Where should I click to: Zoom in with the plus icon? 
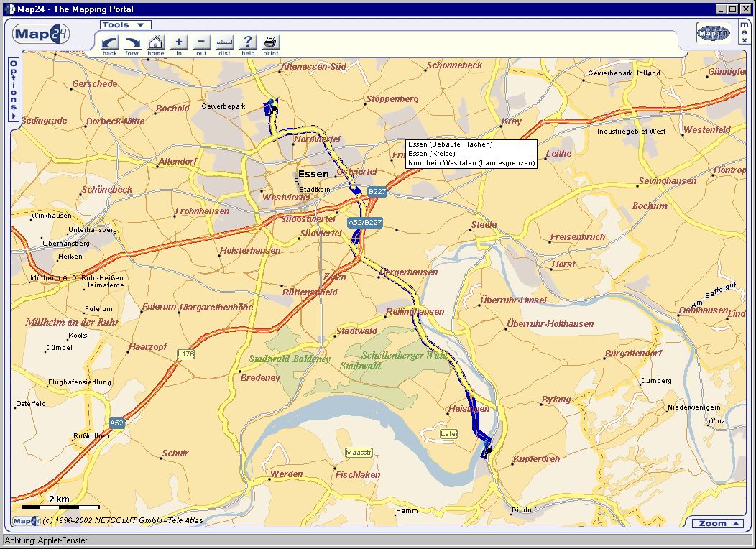pyautogui.click(x=179, y=42)
